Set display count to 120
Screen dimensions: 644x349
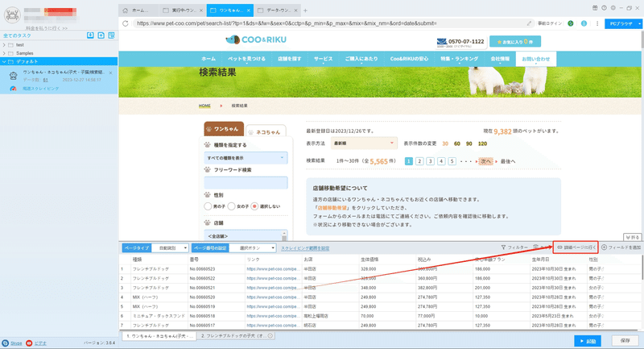tap(482, 144)
